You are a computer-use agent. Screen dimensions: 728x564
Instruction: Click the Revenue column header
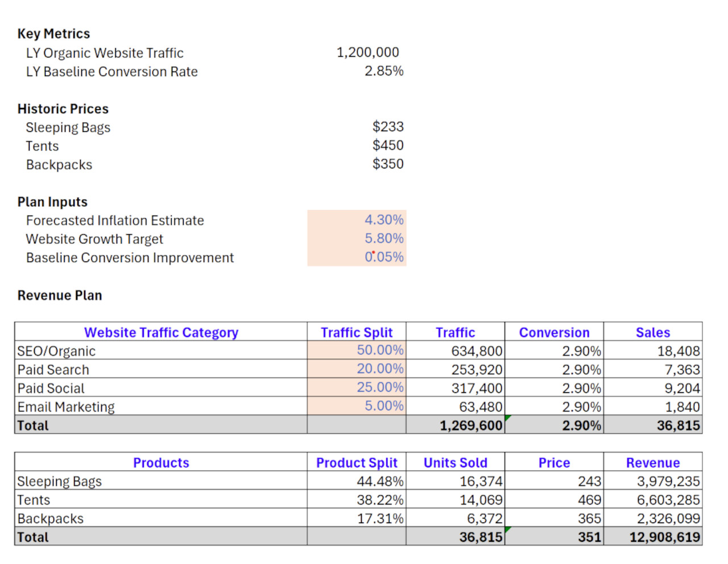[653, 462]
